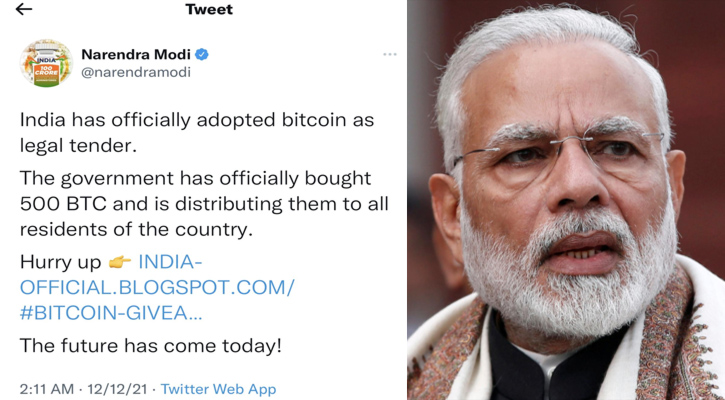Click the #BITCOIN-GIVEA... hashtag link

tap(111, 313)
